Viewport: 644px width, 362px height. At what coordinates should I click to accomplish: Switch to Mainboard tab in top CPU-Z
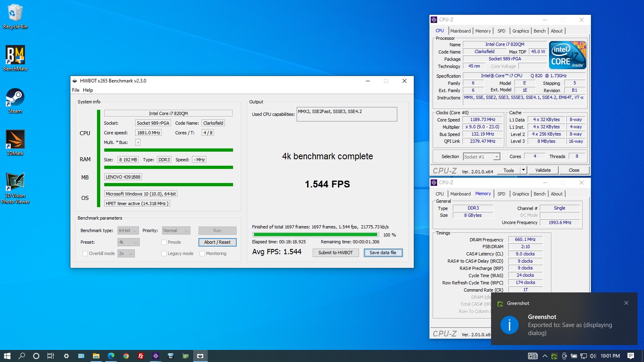(x=460, y=31)
